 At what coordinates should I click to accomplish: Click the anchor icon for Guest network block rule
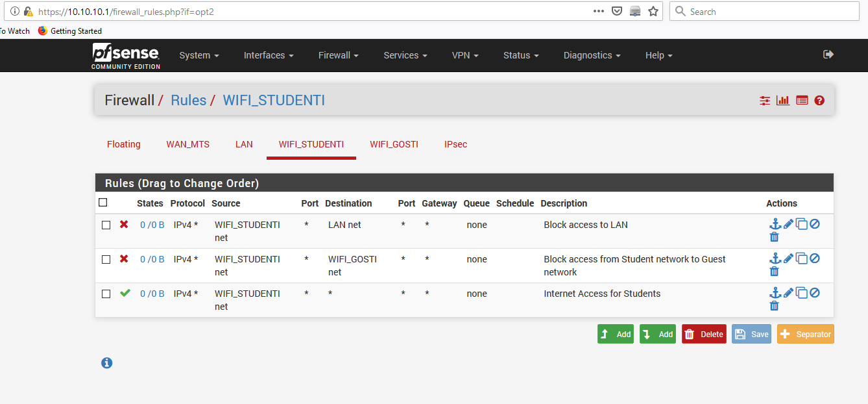click(775, 258)
